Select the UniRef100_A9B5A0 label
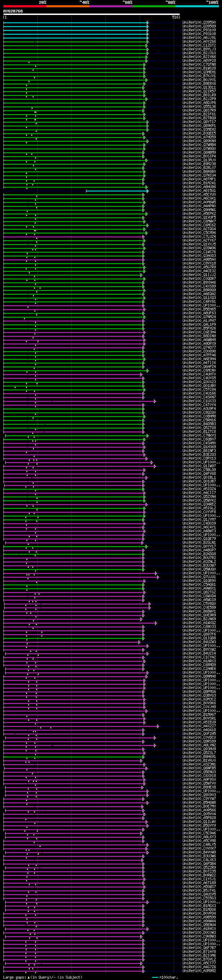222x980 pixels. 199,259
